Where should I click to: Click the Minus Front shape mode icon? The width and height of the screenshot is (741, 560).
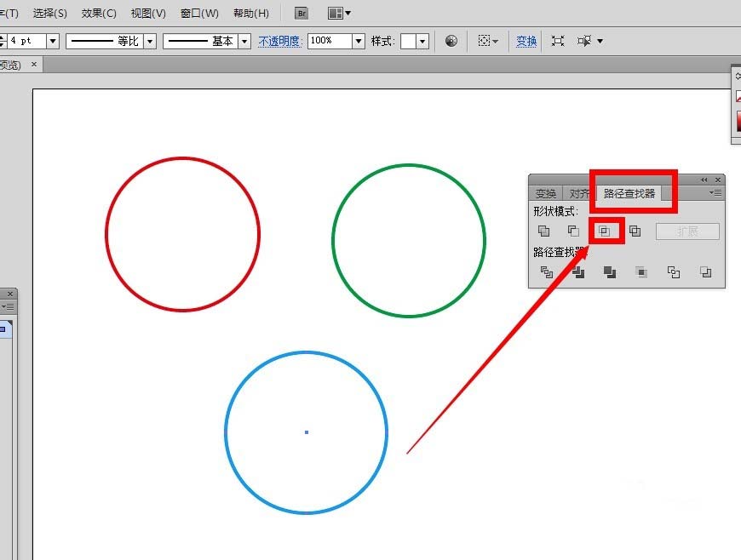[x=573, y=231]
